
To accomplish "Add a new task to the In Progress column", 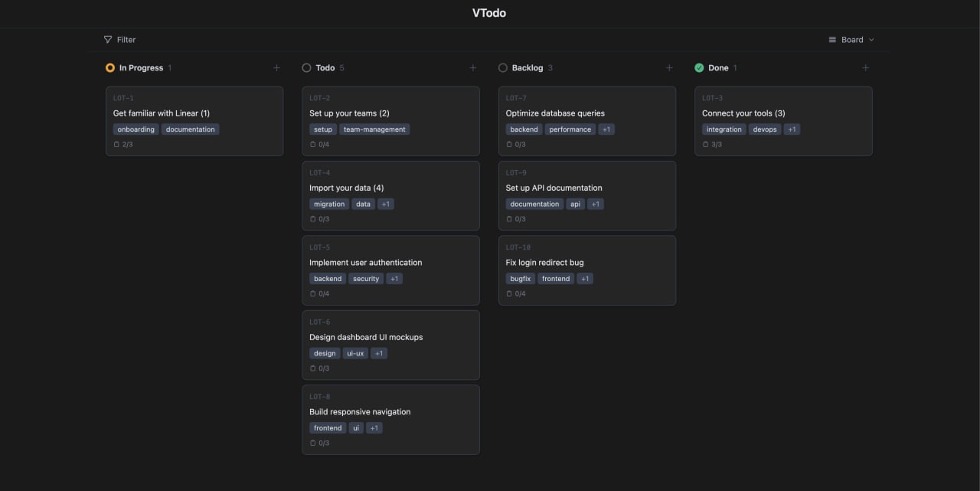I will coord(276,67).
